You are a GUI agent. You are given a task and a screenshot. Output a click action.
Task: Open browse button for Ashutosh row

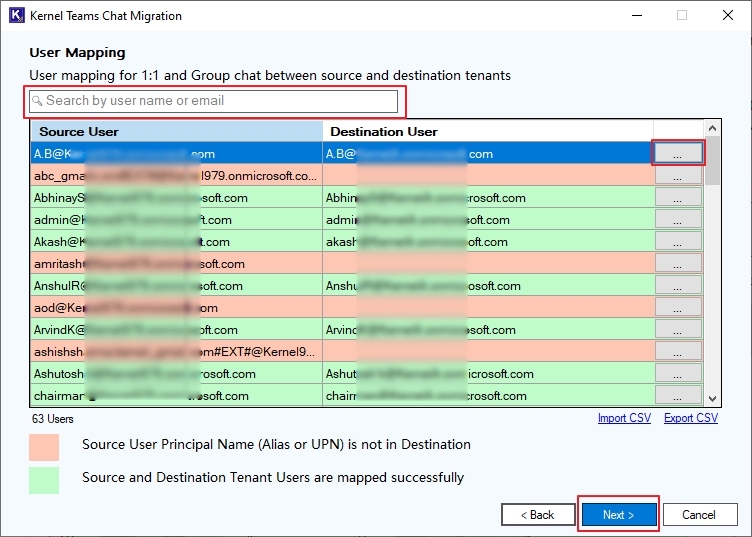pos(678,374)
